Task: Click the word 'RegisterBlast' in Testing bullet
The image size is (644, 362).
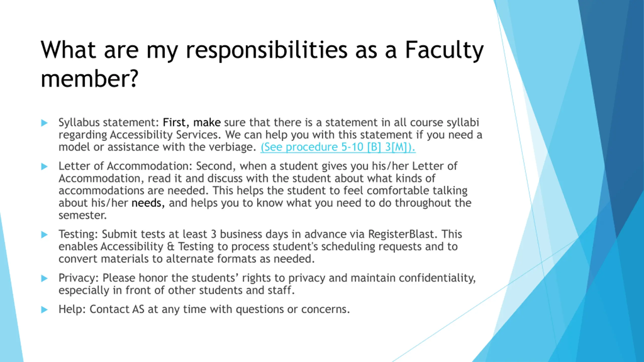Action: (401, 234)
